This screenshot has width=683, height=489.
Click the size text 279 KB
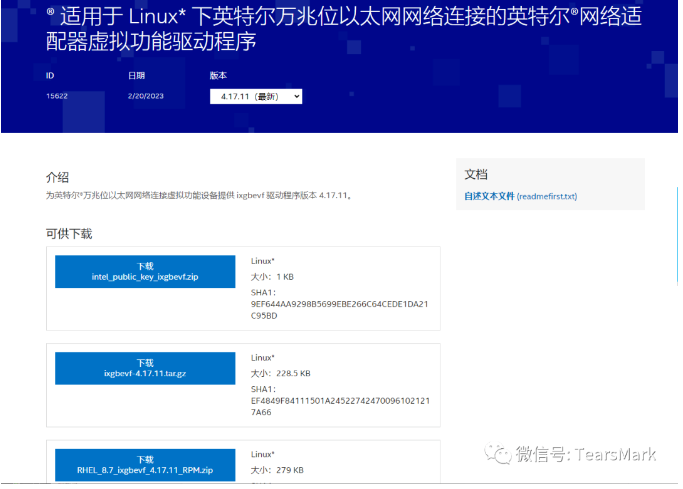[290, 470]
